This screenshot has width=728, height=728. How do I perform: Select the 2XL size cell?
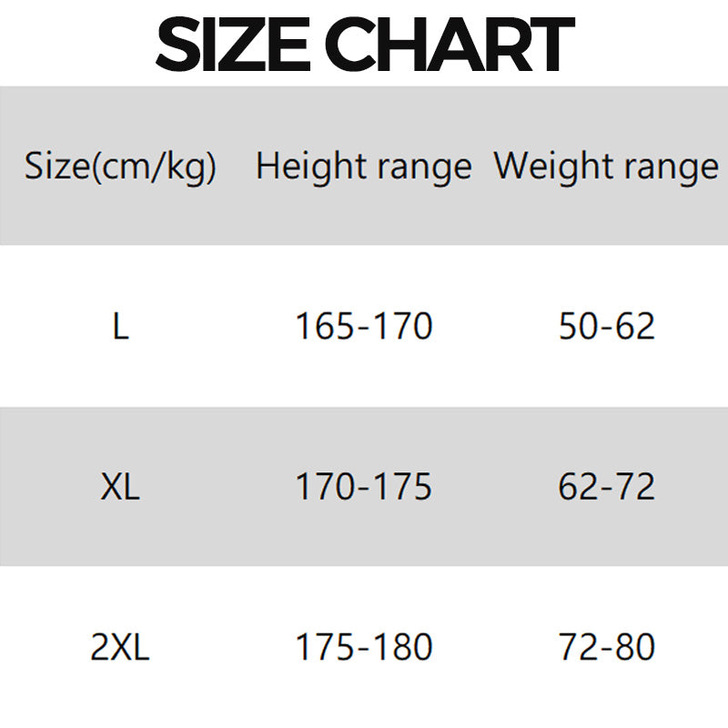120,648
